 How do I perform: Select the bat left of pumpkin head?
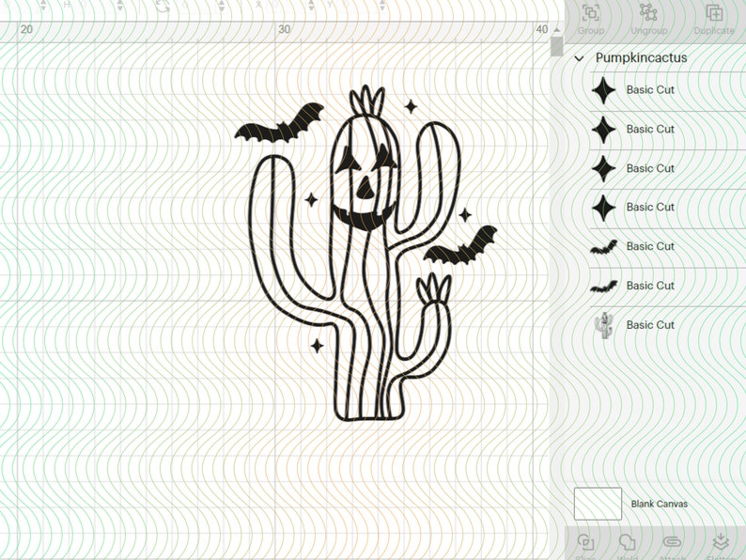tap(280, 125)
